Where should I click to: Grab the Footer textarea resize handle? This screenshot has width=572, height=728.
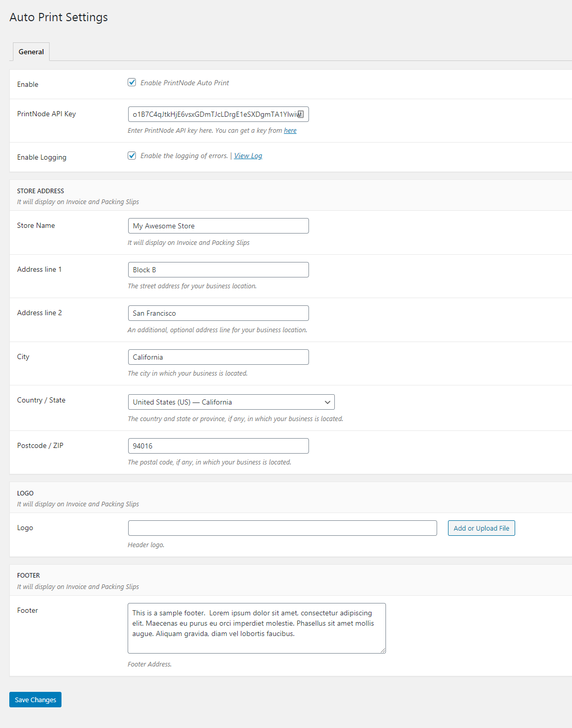click(x=383, y=650)
